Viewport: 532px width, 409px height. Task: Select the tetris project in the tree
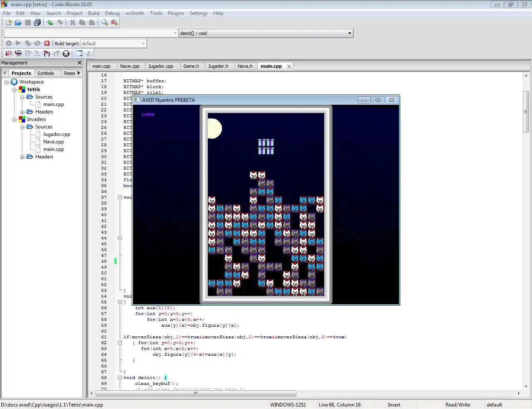(x=34, y=90)
